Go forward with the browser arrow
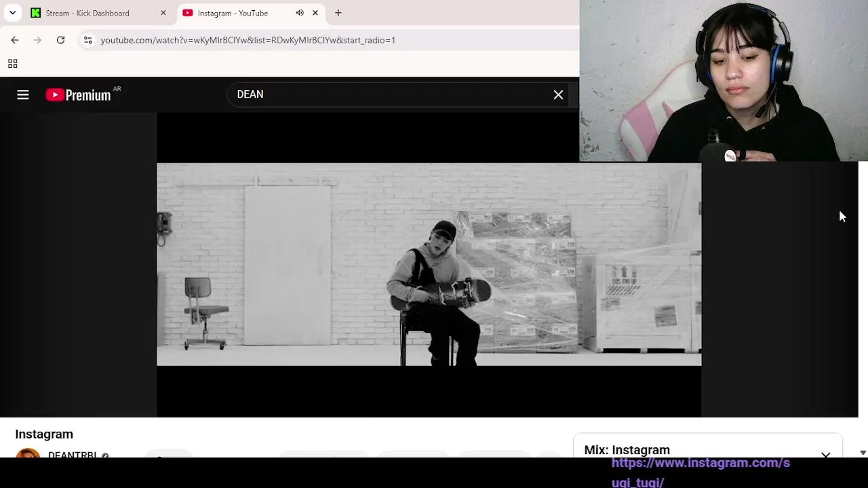This screenshot has height=488, width=868. point(37,40)
